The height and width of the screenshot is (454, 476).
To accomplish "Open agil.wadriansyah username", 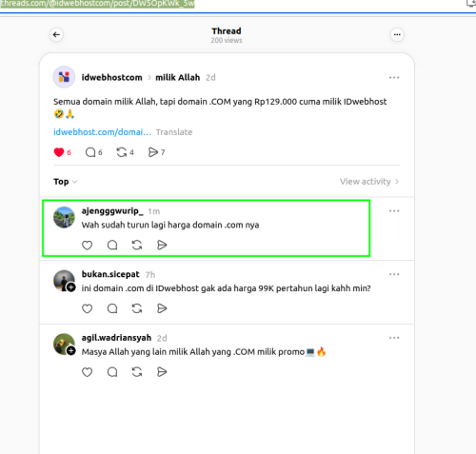I will tap(116, 338).
